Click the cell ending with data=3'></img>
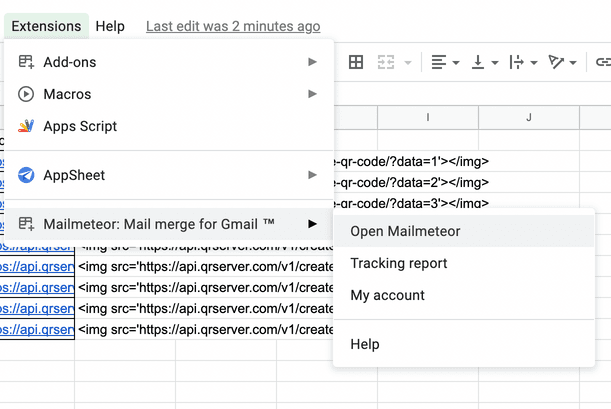The height and width of the screenshot is (409, 611). [411, 203]
